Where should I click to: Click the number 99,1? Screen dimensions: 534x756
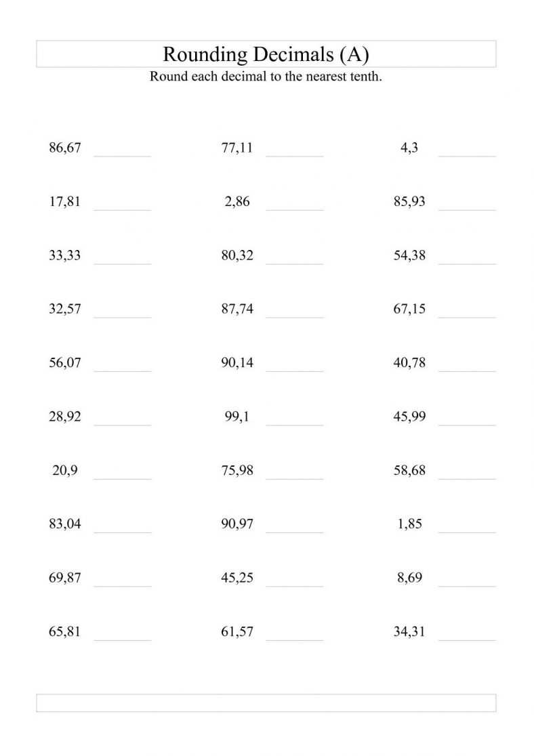237,417
